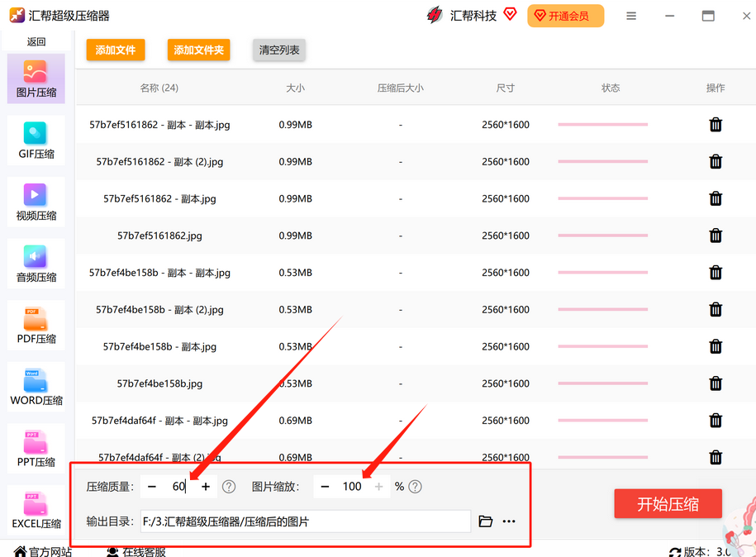Image resolution: width=756 pixels, height=557 pixels.
Task: Focus the 压缩质量 value field
Action: tap(178, 487)
